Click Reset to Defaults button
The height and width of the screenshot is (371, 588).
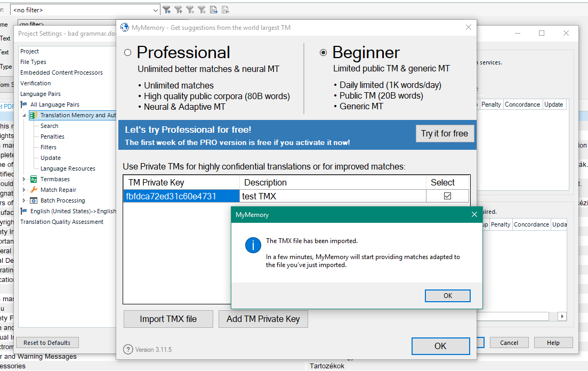[47, 343]
